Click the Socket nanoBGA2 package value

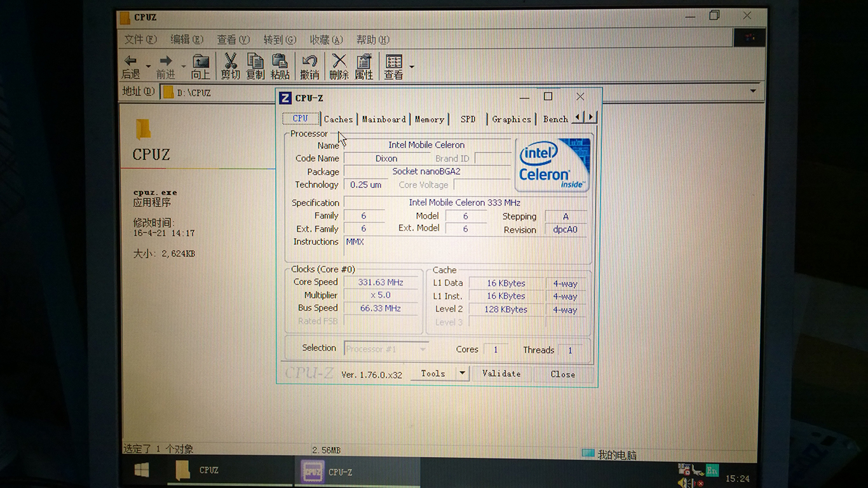(426, 172)
